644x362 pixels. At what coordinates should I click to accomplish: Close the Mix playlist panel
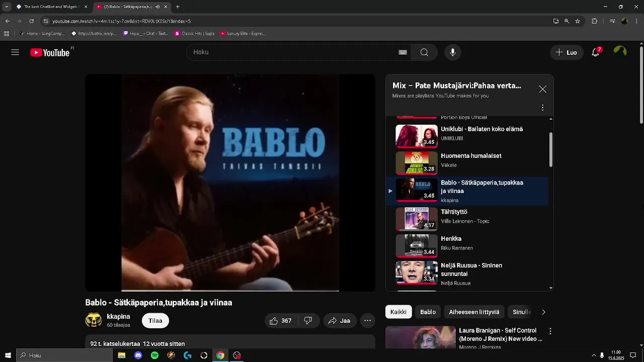click(x=542, y=89)
